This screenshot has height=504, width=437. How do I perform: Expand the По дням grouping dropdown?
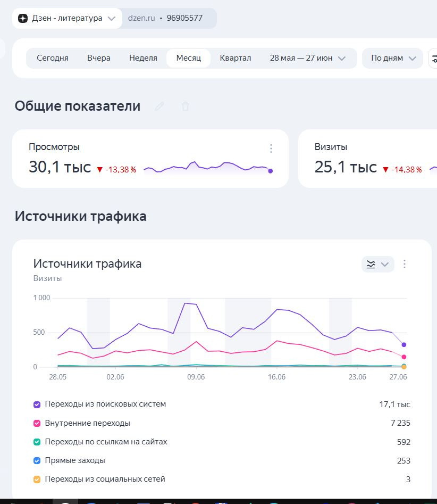(x=392, y=58)
